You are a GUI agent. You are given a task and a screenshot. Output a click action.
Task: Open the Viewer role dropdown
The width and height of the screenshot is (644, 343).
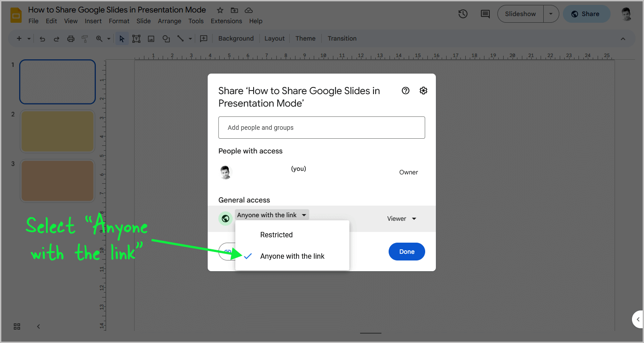pos(402,219)
